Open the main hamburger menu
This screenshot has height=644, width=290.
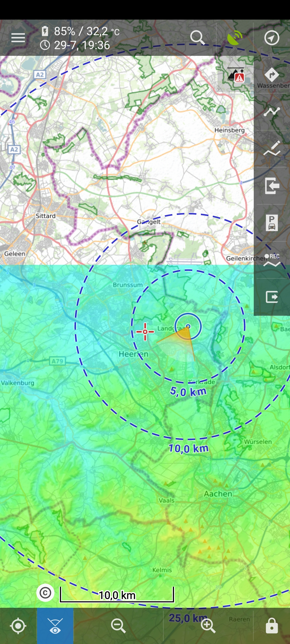(x=18, y=38)
